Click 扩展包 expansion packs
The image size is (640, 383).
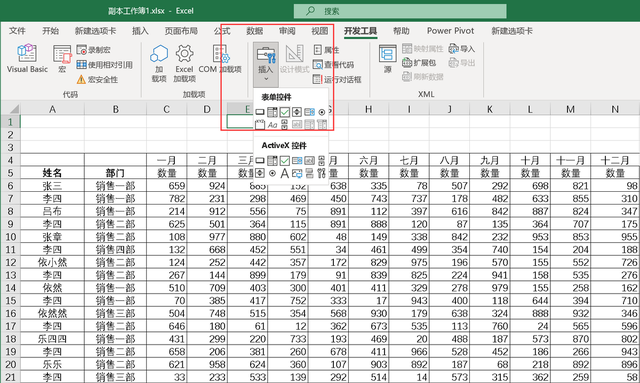pos(419,62)
